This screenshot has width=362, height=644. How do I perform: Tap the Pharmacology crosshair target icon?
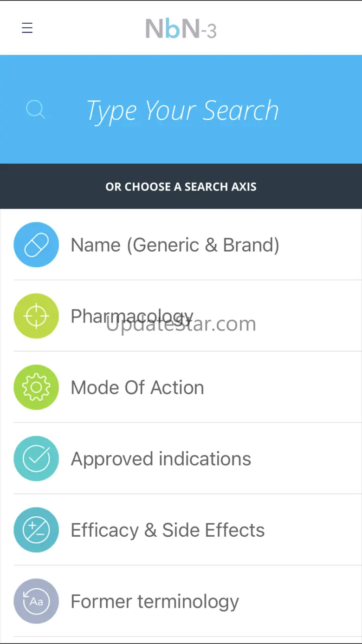pyautogui.click(x=36, y=316)
